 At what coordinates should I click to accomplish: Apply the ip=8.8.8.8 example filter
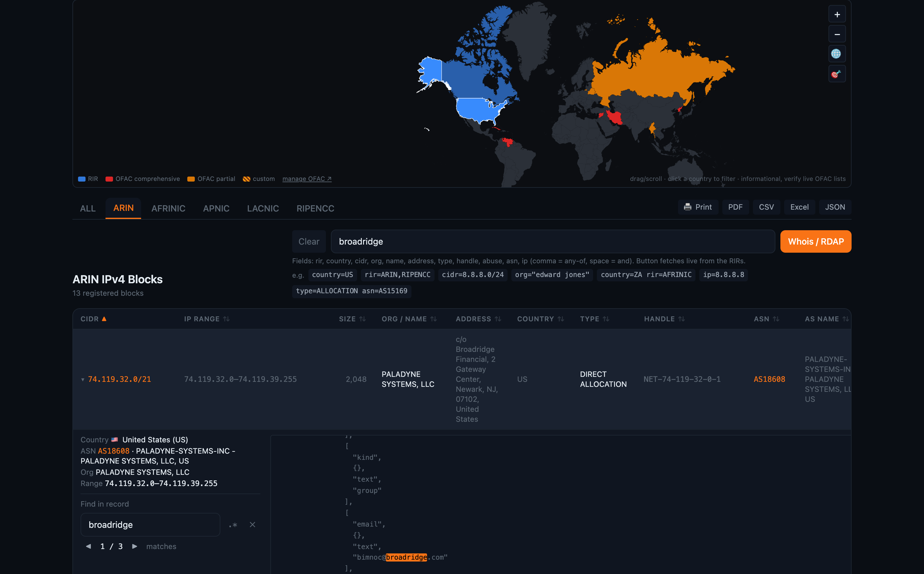[x=724, y=275]
